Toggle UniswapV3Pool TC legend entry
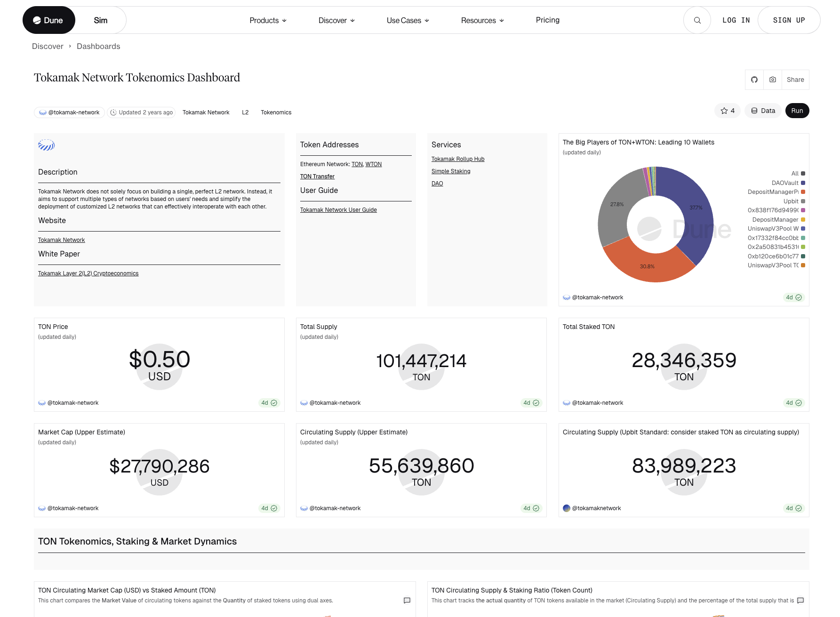Image resolution: width=840 pixels, height=617 pixels. tap(776, 265)
